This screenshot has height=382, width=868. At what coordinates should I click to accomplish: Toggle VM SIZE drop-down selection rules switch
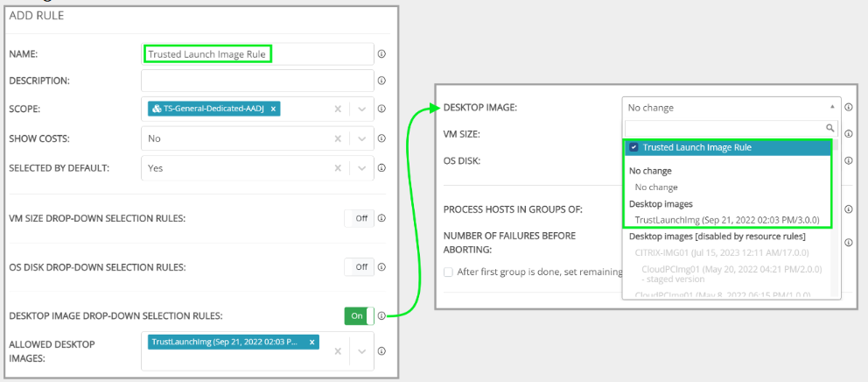359,218
